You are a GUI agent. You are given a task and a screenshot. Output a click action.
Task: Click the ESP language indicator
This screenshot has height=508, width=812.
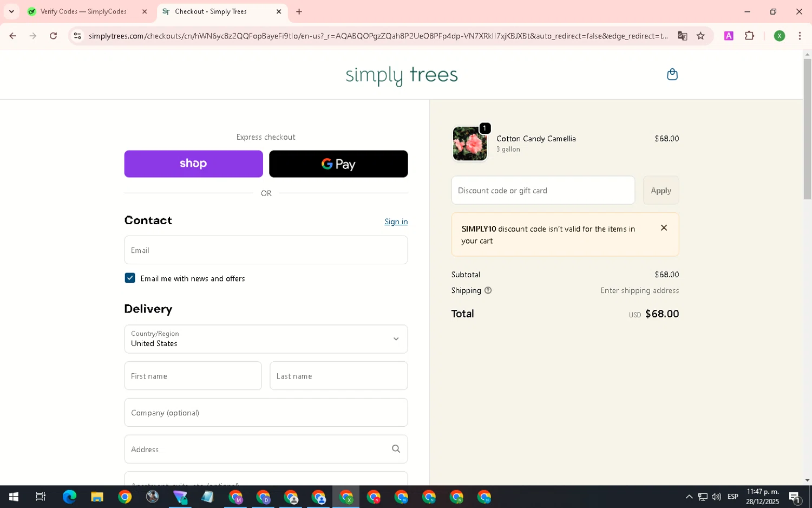click(732, 497)
